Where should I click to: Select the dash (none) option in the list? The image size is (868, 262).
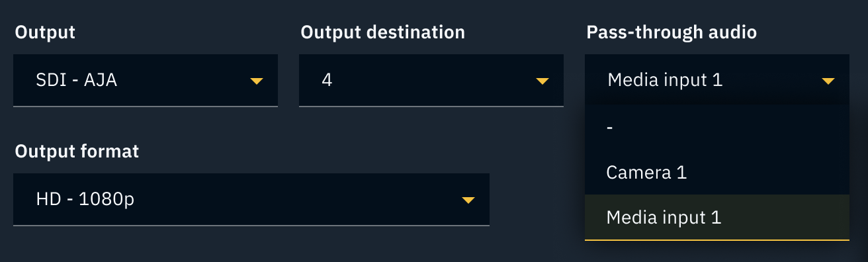717,128
